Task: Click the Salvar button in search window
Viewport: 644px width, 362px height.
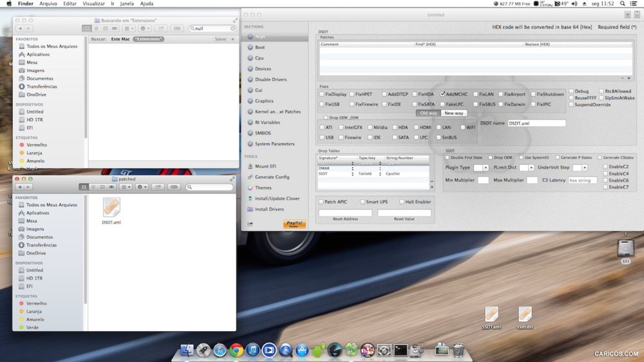Action: (x=220, y=39)
